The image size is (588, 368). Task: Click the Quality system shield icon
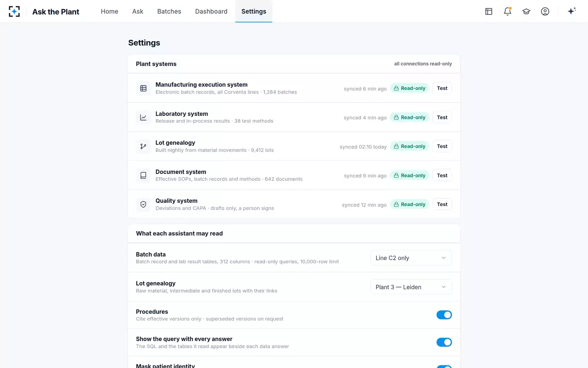point(143,204)
